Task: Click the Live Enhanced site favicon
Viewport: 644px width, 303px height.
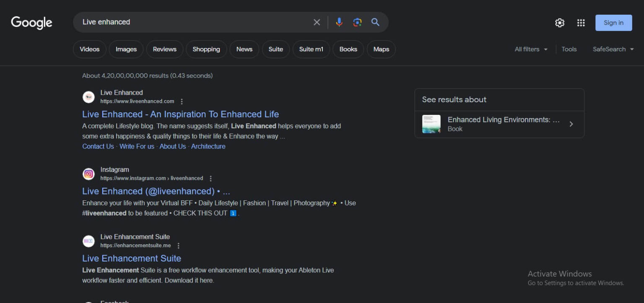Action: point(88,96)
